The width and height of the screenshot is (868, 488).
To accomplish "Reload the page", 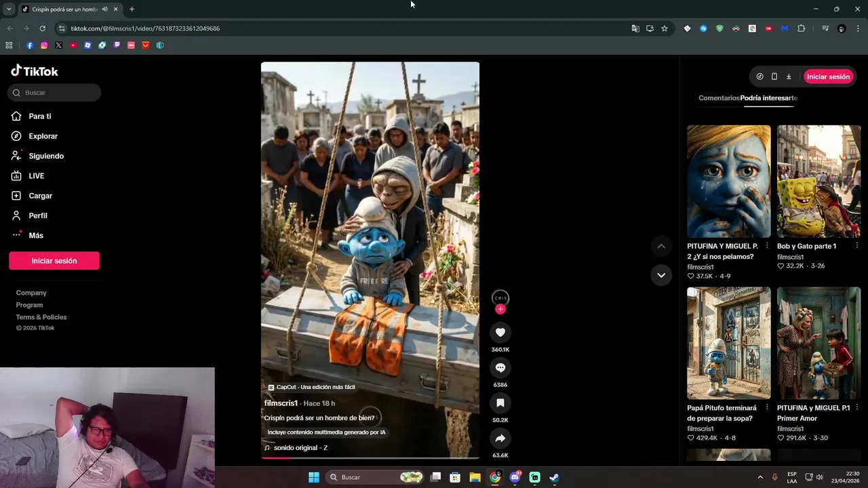I will click(x=42, y=28).
